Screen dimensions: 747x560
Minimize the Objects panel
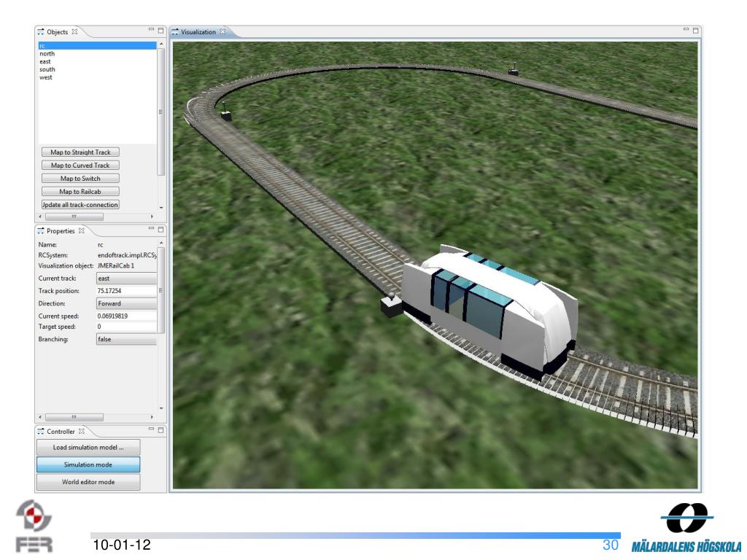pyautogui.click(x=151, y=29)
